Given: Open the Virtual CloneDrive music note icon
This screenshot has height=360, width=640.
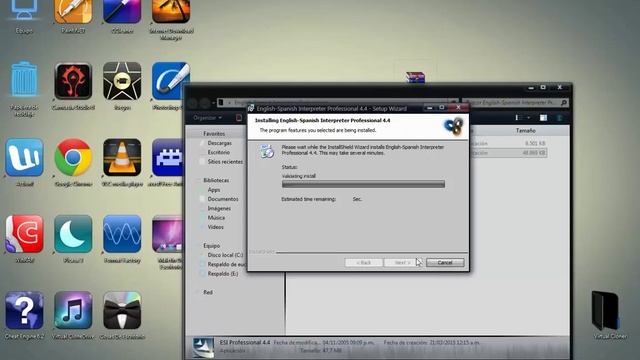Looking at the screenshot, I should [73, 311].
